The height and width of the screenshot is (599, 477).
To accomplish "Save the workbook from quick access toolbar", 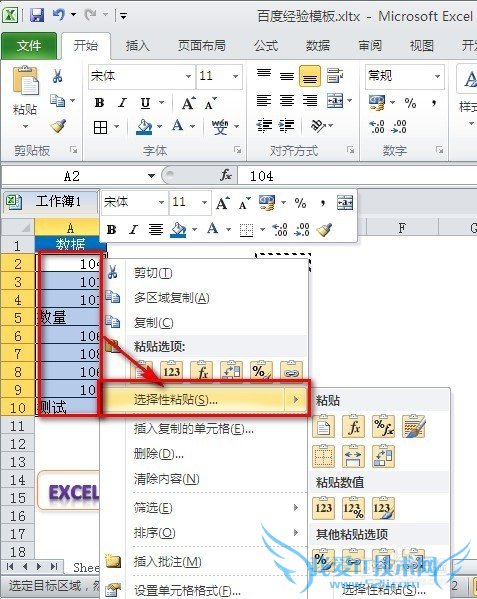I will pos(37,15).
